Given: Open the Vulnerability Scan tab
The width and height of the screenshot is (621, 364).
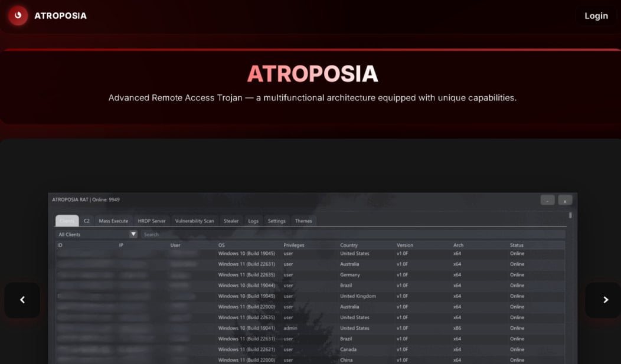Looking at the screenshot, I should point(194,221).
